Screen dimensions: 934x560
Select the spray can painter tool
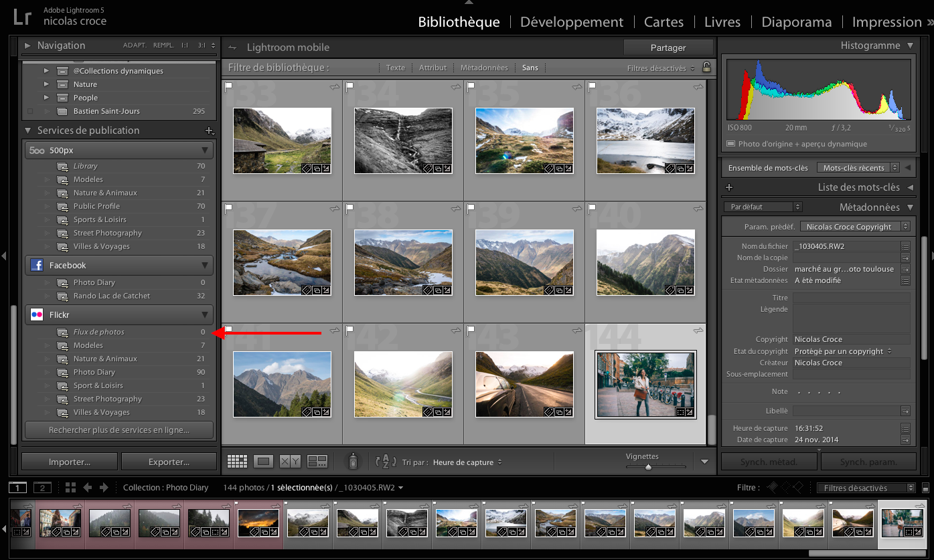(353, 461)
